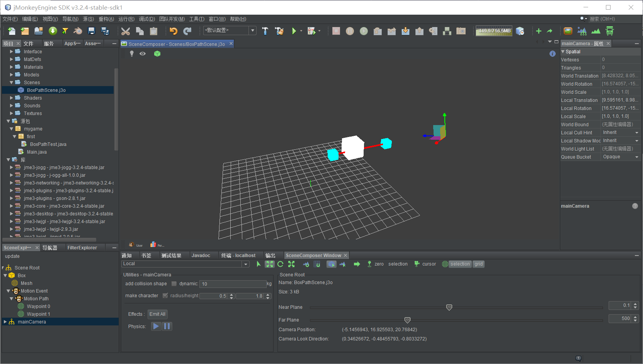Collapse the Scenes folder
643x364 pixels.
point(12,83)
